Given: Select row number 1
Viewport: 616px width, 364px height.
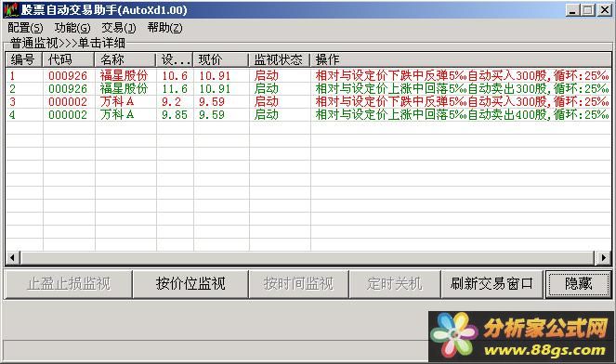Looking at the screenshot, I should [13, 76].
